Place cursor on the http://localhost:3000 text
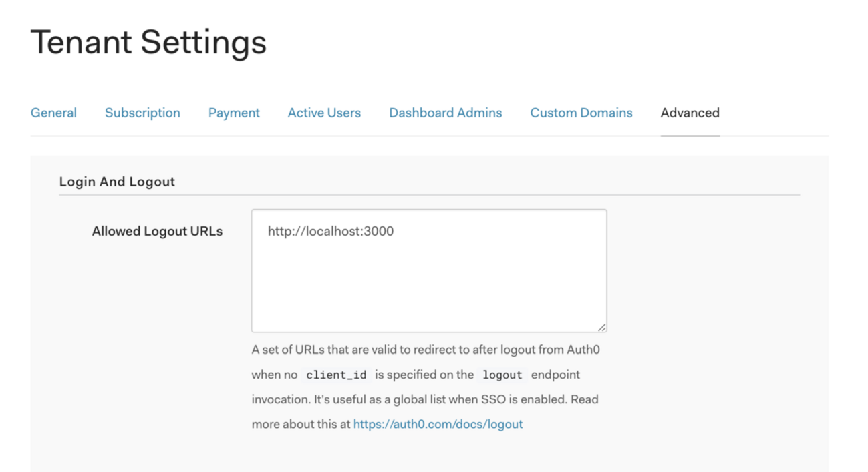The image size is (868, 472). point(330,232)
